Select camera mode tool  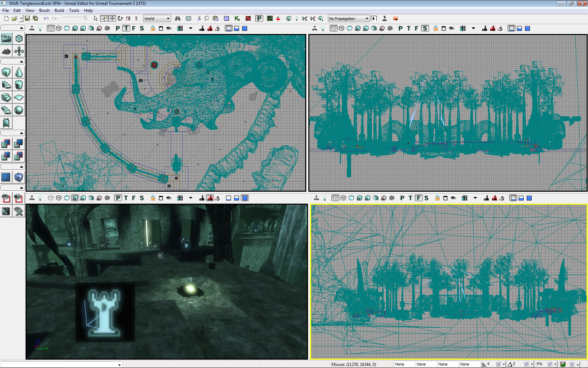pyautogui.click(x=6, y=39)
